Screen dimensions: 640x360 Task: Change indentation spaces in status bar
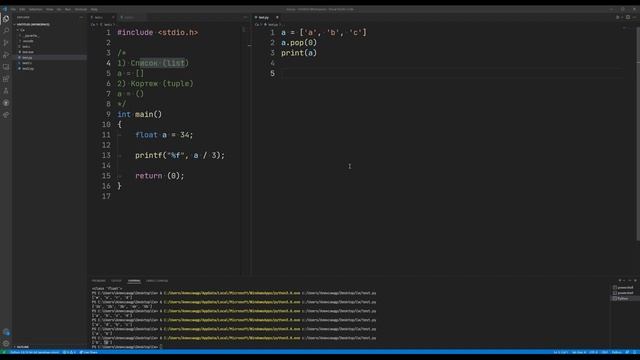coord(579,352)
